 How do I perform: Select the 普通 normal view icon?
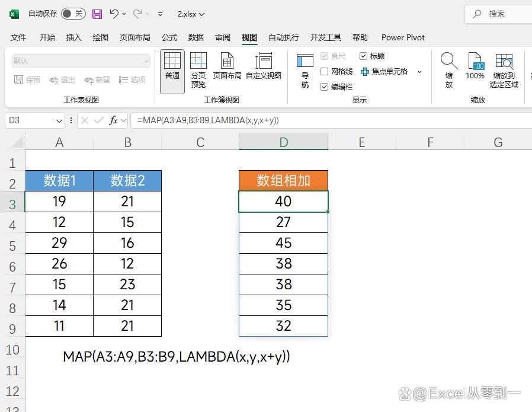(172, 65)
